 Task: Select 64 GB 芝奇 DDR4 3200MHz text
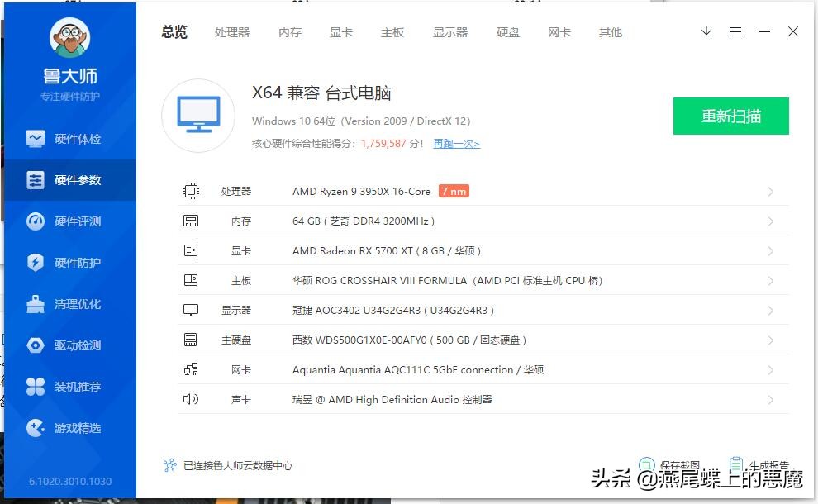pyautogui.click(x=364, y=221)
